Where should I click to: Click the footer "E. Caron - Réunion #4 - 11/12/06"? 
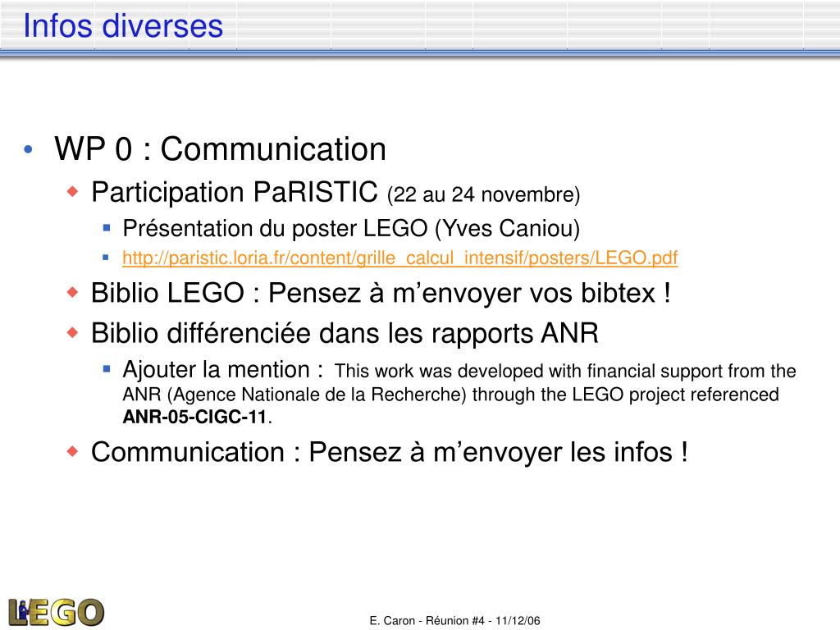pyautogui.click(x=454, y=620)
